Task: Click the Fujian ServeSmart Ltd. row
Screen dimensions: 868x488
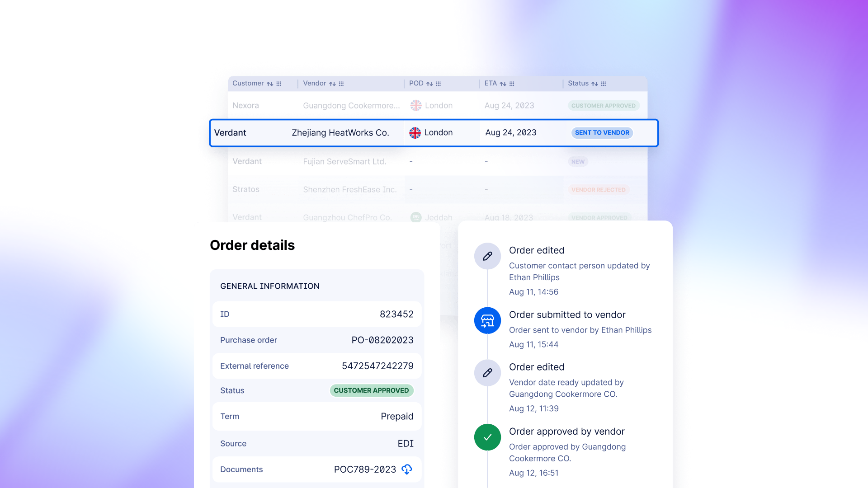Action: [x=344, y=162]
